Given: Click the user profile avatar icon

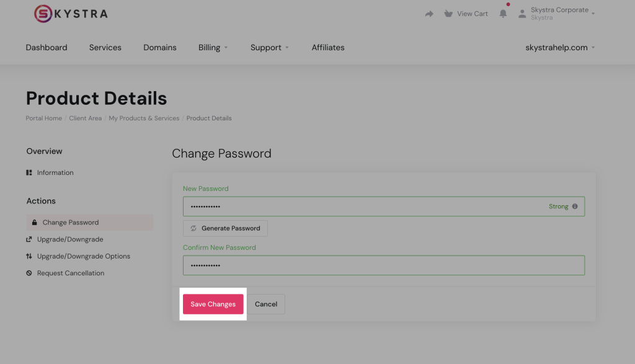Looking at the screenshot, I should (522, 13).
